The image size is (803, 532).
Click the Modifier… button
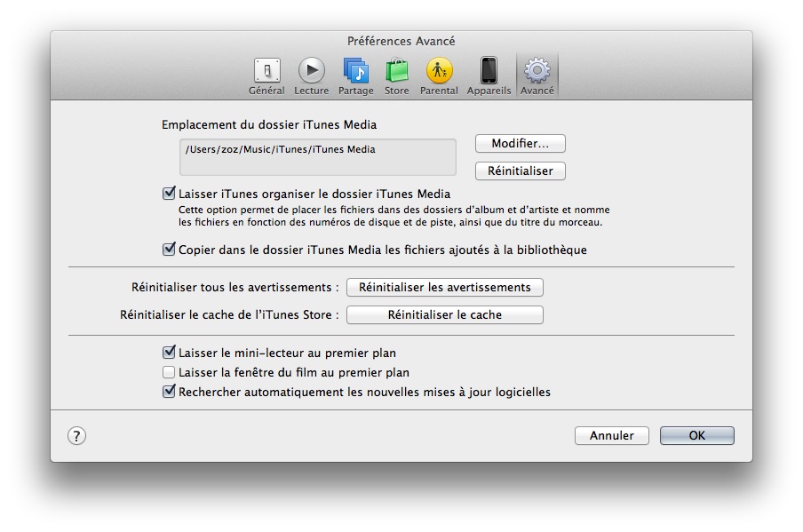[x=521, y=143]
